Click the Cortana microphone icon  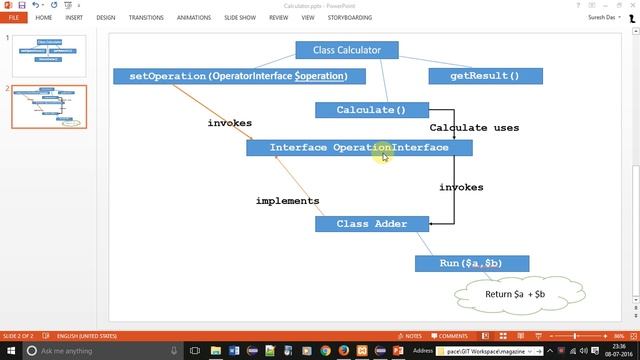174,351
